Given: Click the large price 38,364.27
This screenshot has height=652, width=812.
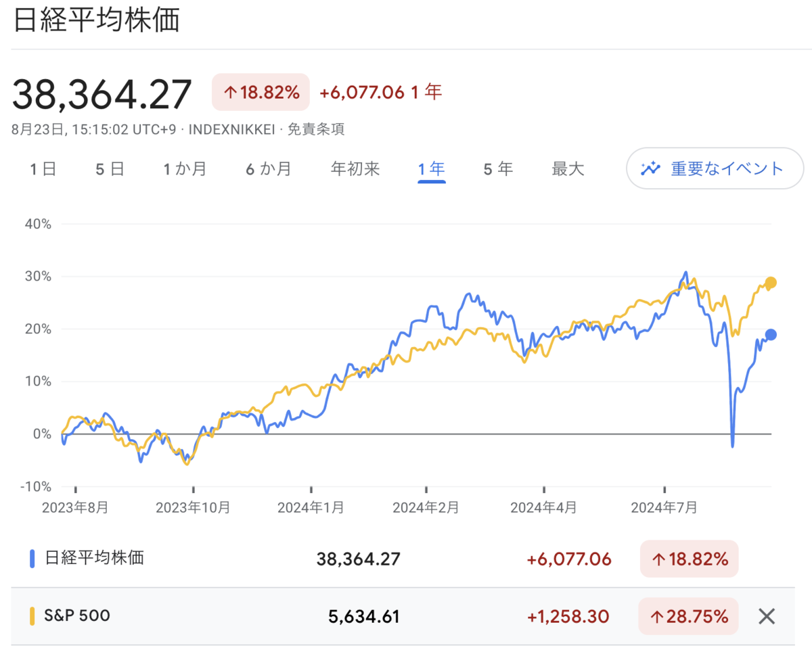Looking at the screenshot, I should tap(102, 93).
